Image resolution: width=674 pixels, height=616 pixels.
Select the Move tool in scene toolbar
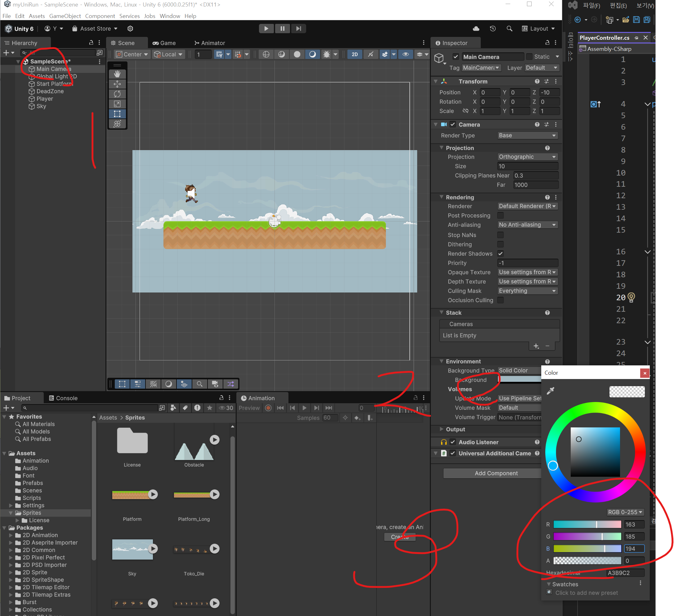pyautogui.click(x=117, y=84)
